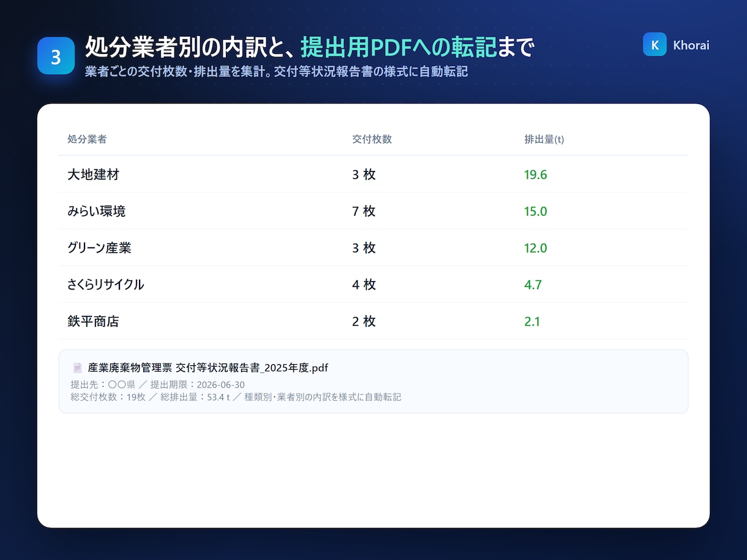Viewport: 747px width, 560px height.
Task: Click the さくらリサイクル row name
Action: [106, 285]
